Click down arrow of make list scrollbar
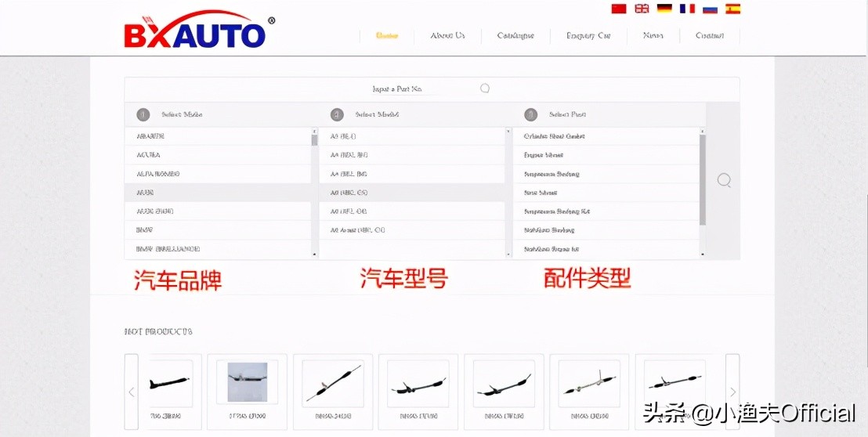The width and height of the screenshot is (868, 437). pos(314,254)
